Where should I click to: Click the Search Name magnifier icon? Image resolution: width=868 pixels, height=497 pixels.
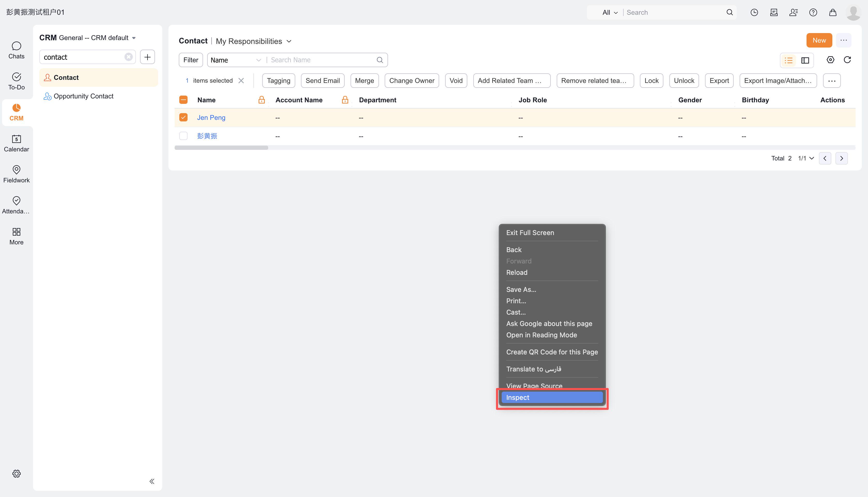click(379, 60)
